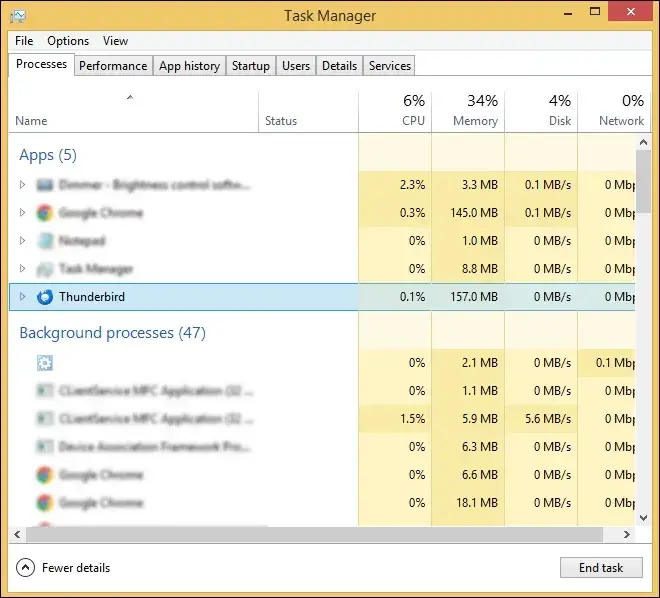Screen dimensions: 660x598
Task: Collapse view using Fewer details arrow
Action: (26, 568)
